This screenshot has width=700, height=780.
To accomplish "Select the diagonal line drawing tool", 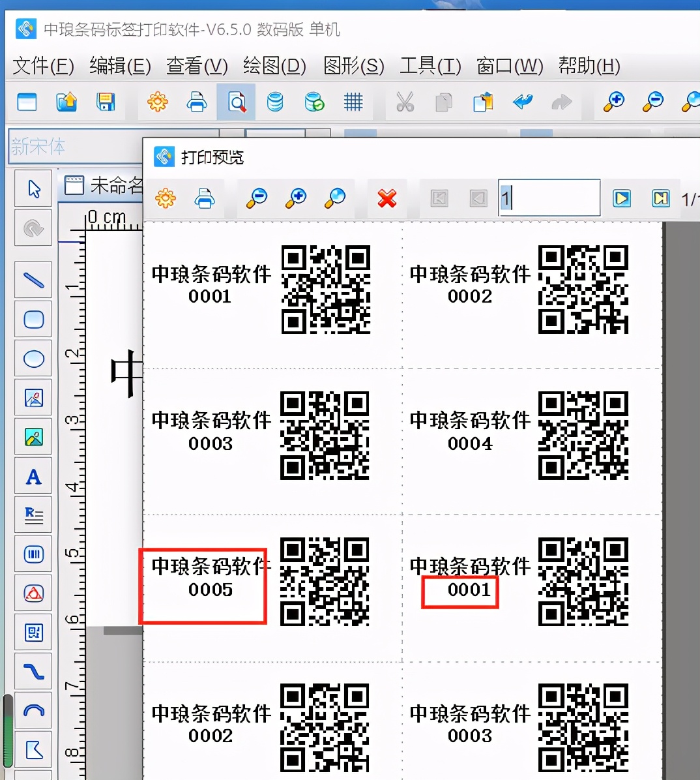I will (x=33, y=280).
